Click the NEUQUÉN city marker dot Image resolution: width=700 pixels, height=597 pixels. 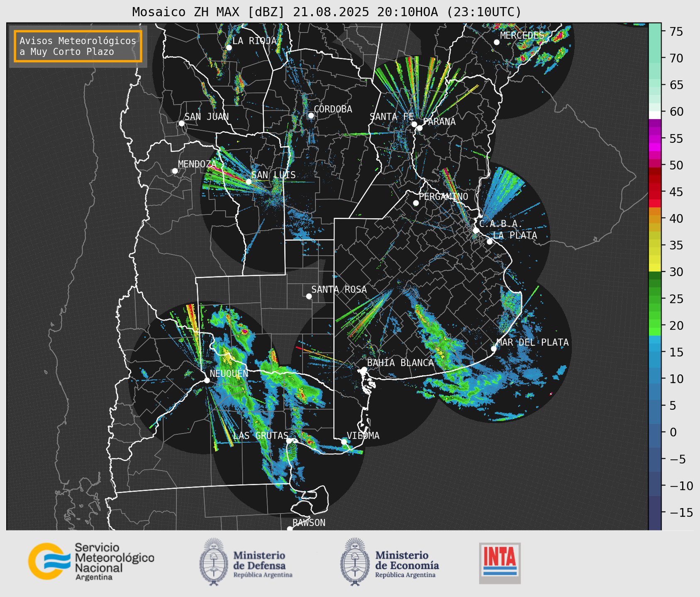point(207,380)
